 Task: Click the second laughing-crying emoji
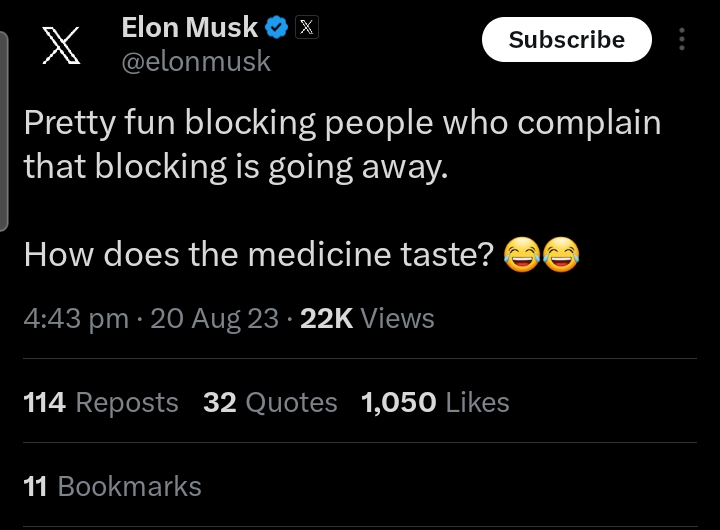(561, 256)
